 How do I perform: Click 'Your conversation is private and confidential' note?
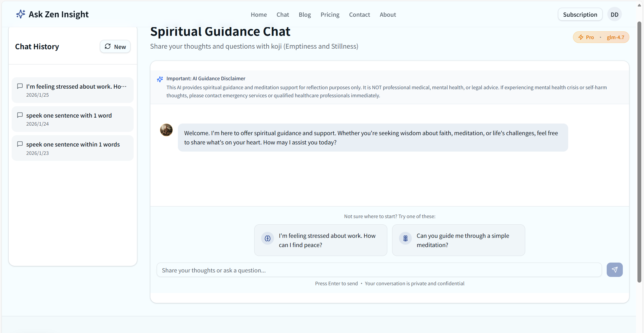click(415, 283)
